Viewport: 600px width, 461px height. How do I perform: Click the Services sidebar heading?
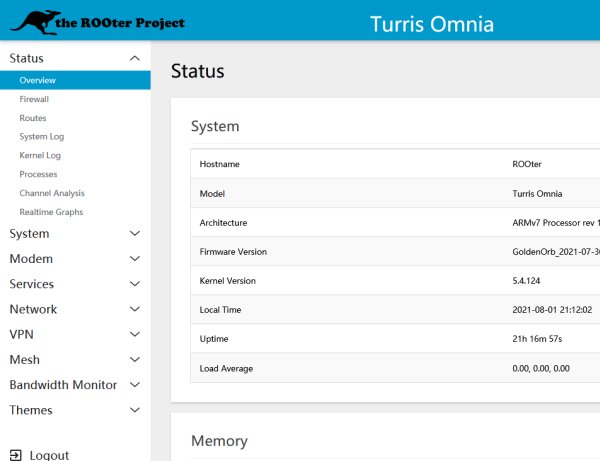32,284
